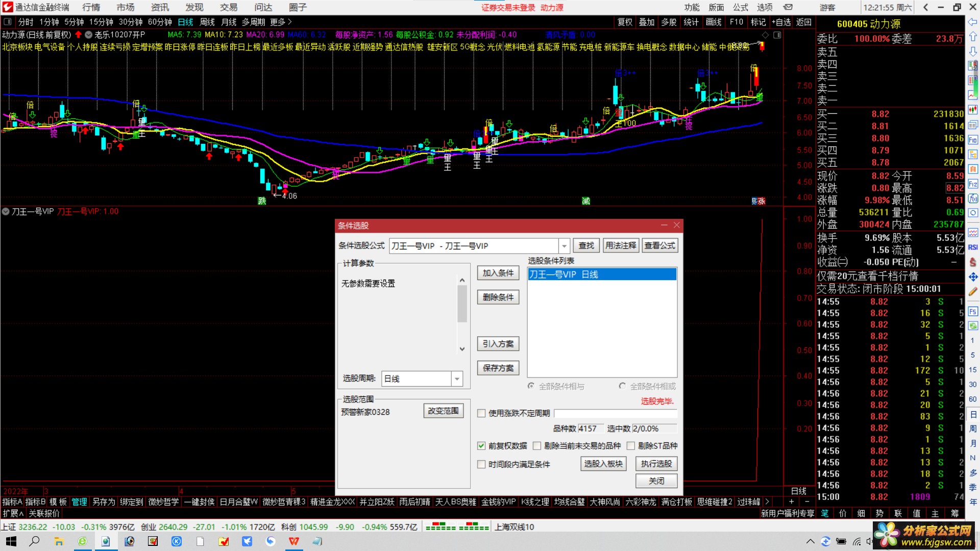Click the back arrow icon in right sidebar
980x551 pixels.
[973, 22]
